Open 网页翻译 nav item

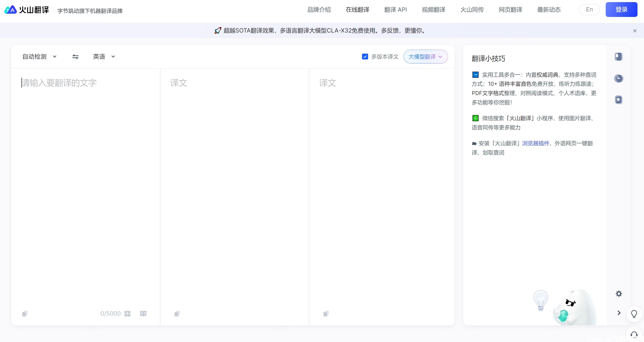click(510, 10)
